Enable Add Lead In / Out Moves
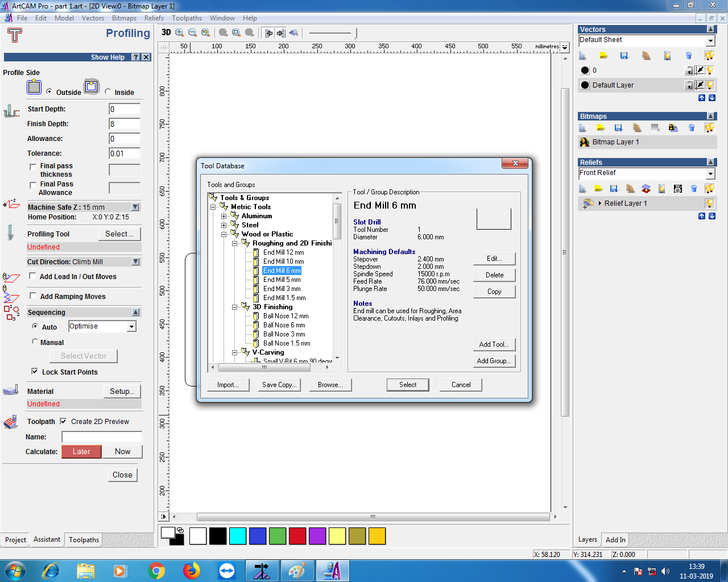Viewport: 728px width, 582px height. 33,276
